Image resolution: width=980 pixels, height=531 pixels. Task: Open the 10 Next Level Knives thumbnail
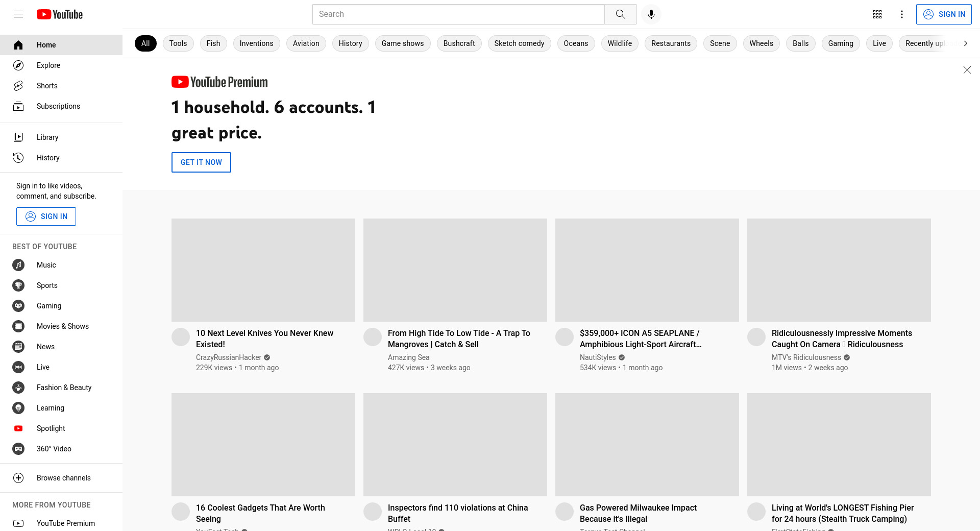click(263, 270)
